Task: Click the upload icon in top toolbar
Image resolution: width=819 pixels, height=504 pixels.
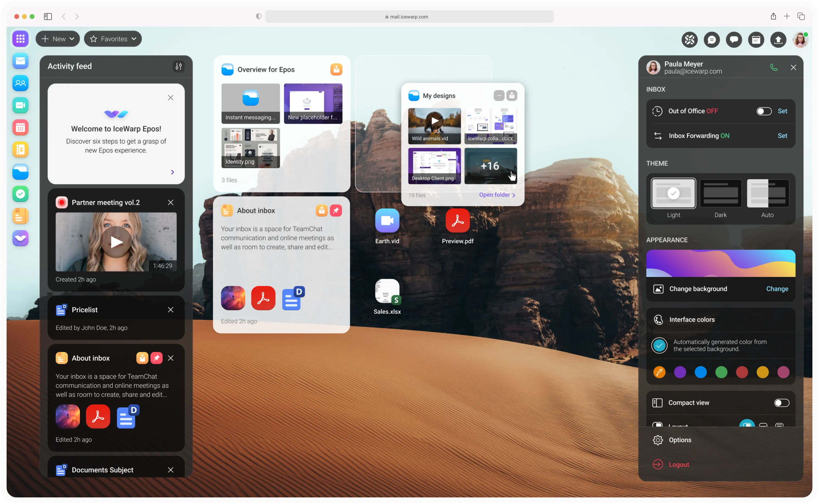Action: 778,40
